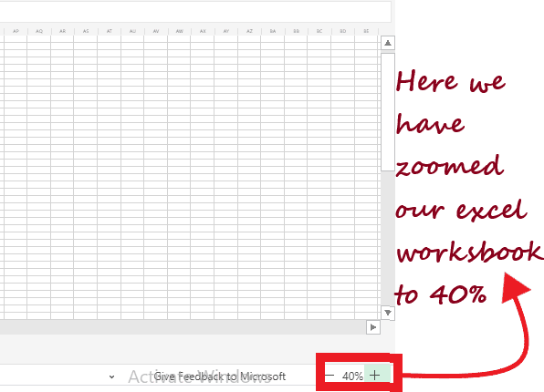Image resolution: width=544 pixels, height=392 pixels.
Task: Click the zoom in plus button
Action: (374, 376)
